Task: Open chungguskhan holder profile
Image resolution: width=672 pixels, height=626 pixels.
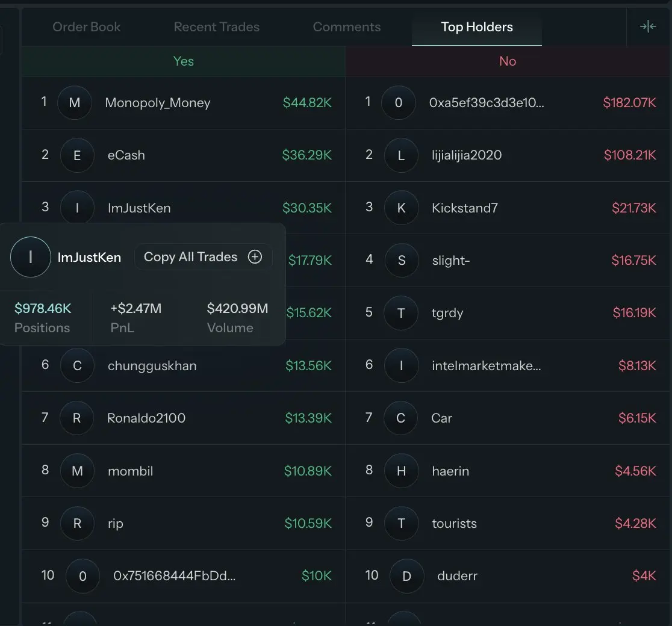Action: pyautogui.click(x=152, y=365)
